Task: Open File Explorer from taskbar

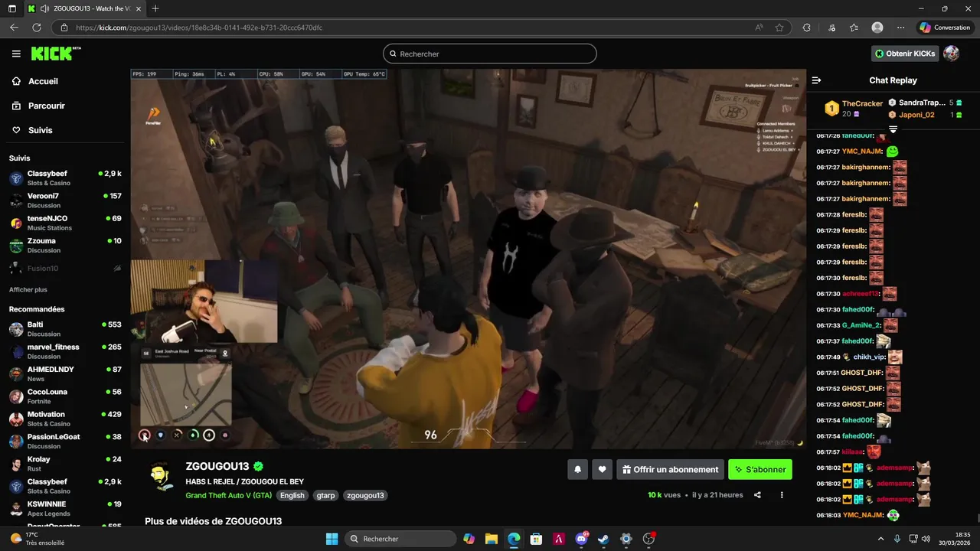Action: [492, 539]
